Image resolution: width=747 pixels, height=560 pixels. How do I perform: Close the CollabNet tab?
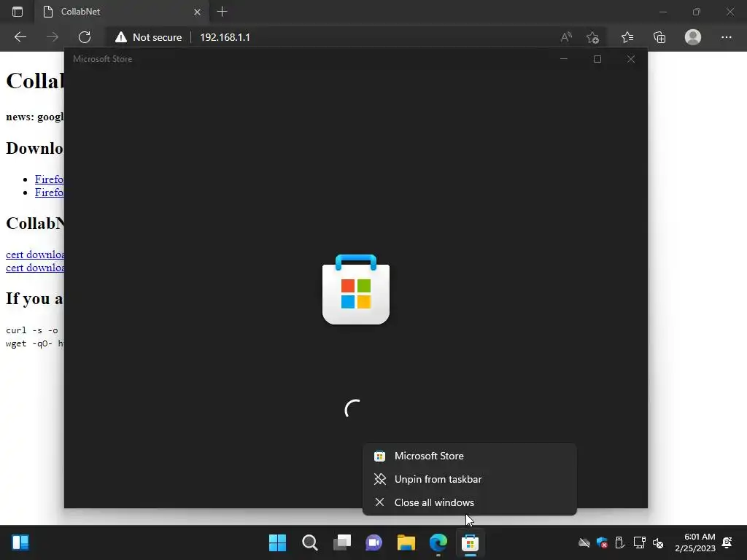[197, 12]
